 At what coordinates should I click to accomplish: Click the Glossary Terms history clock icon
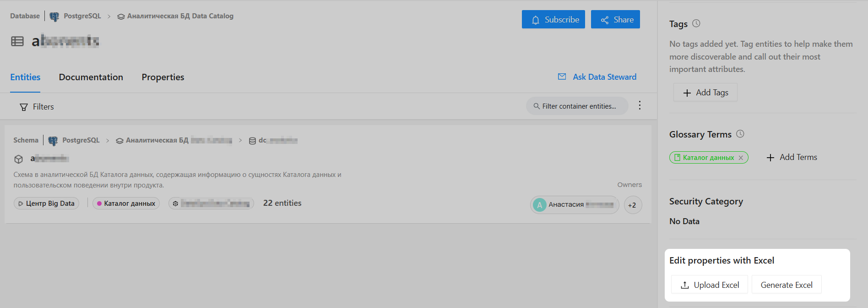point(740,134)
